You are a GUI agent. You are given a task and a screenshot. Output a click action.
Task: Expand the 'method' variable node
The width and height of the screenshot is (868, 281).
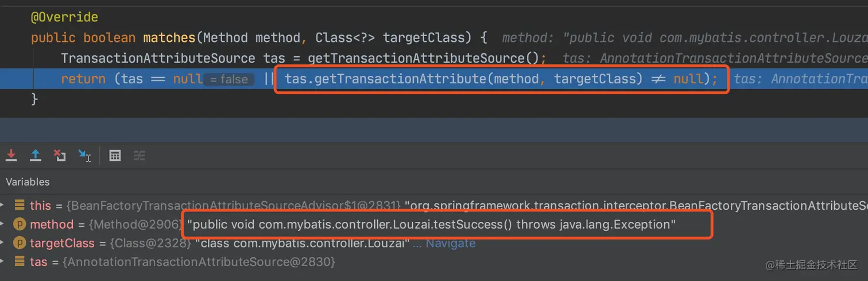pos(3,225)
